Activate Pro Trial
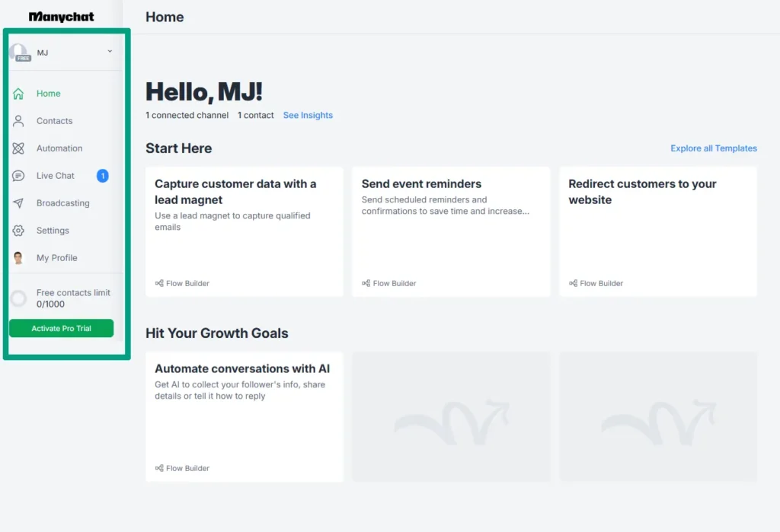 pyautogui.click(x=61, y=328)
